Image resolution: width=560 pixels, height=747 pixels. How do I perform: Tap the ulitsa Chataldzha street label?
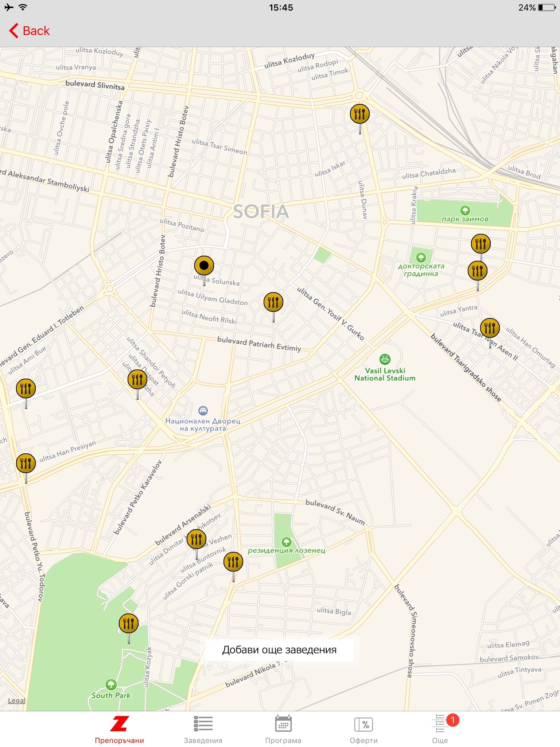(x=429, y=173)
